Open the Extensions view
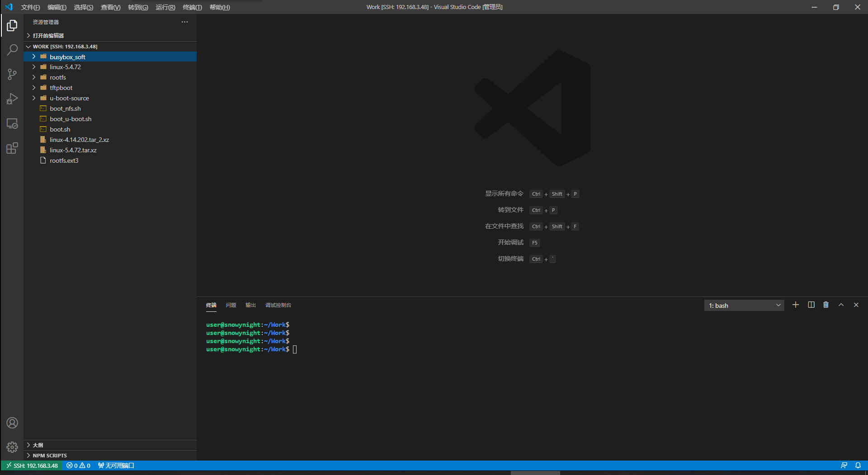This screenshot has height=475, width=868. [12, 148]
